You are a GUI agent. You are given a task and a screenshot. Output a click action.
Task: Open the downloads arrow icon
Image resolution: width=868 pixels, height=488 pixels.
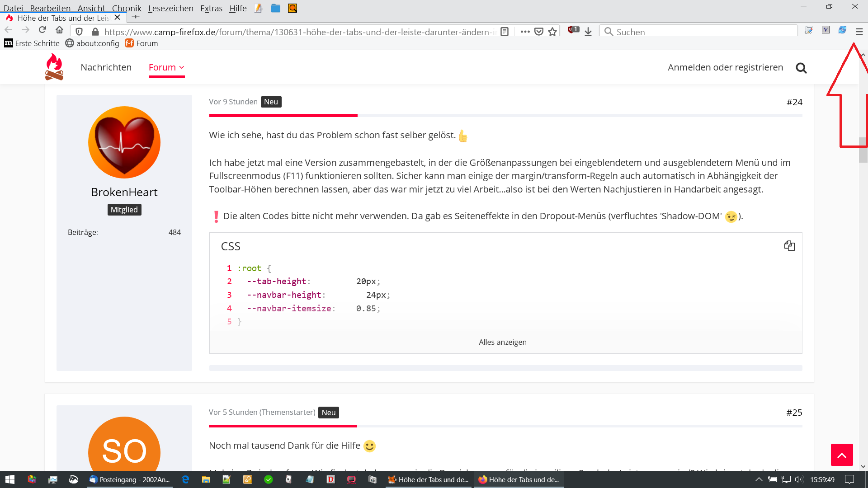tap(588, 32)
